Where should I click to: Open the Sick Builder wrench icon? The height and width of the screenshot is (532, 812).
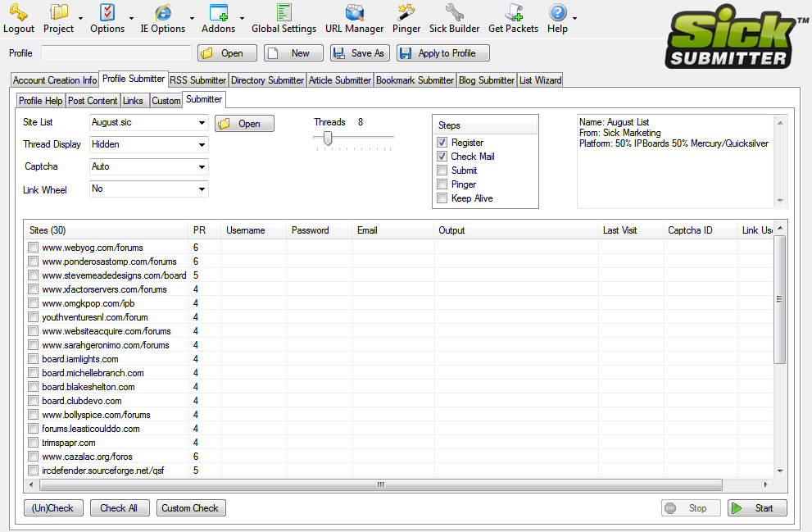click(x=454, y=12)
